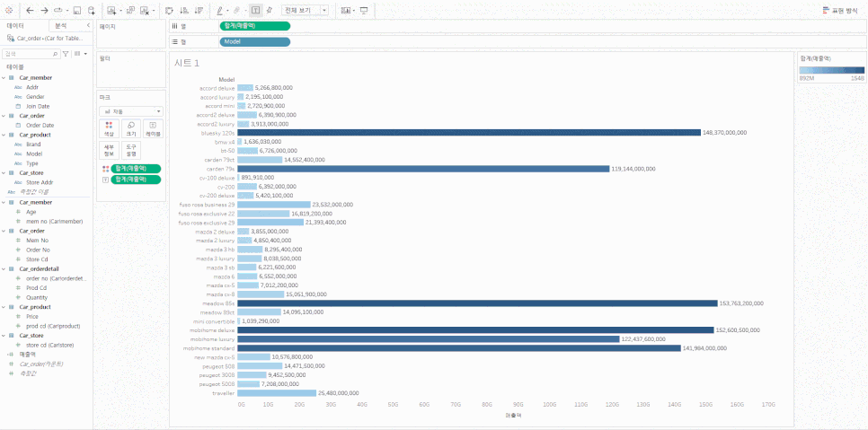Select the meadow 85s bar

[x=477, y=303]
